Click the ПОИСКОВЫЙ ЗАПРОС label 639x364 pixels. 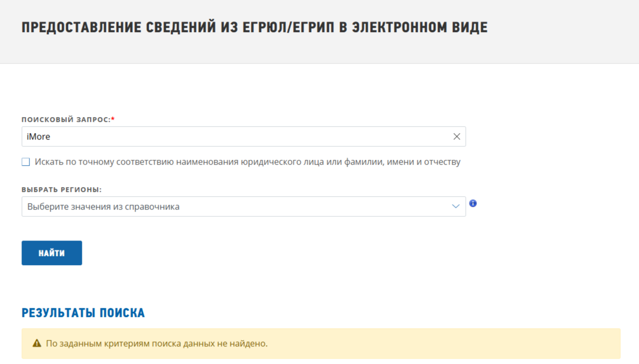[x=68, y=119]
